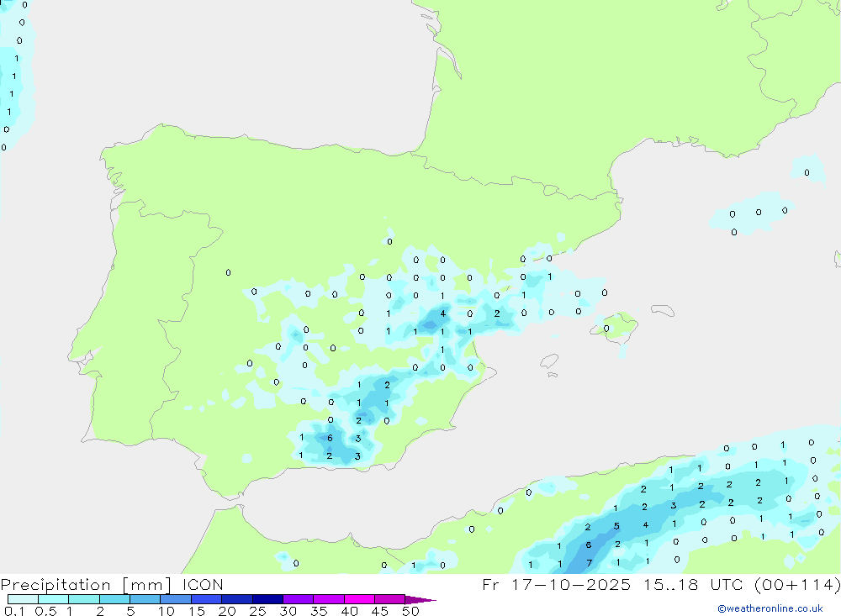Select the 1–2 mm legend color swatch
The width and height of the screenshot is (841, 616).
(x=83, y=599)
